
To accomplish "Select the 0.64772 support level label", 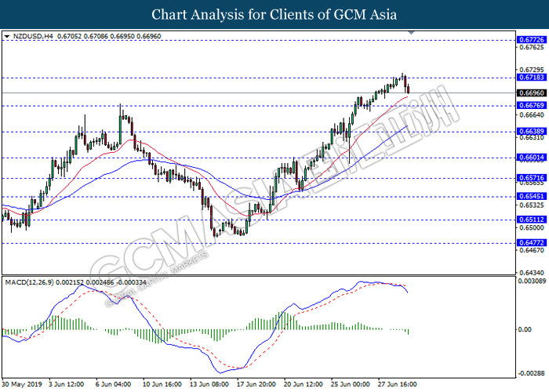I will [x=531, y=242].
